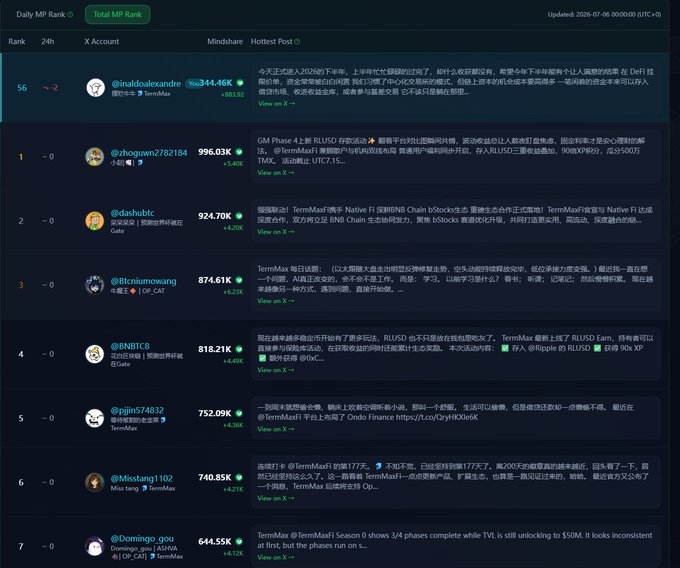Click View on X for @BNBTC8 post
Image resolution: width=680 pixels, height=568 pixels.
point(276,370)
